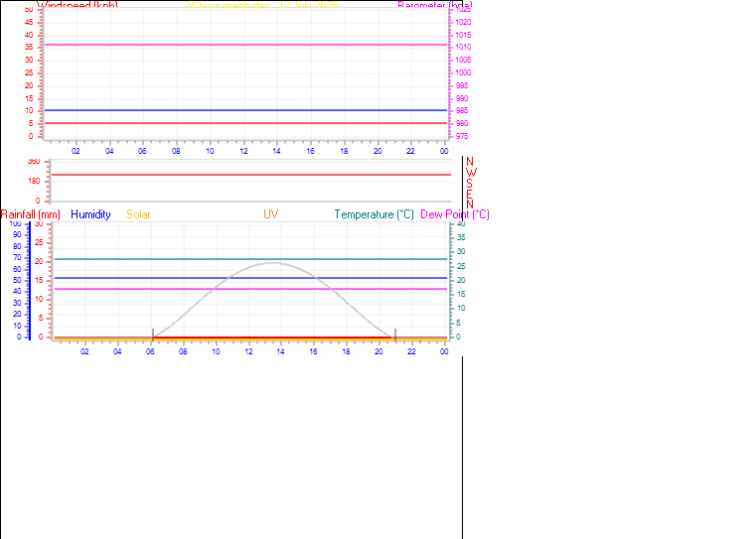Click the 22 hour label under bottom graph
The height and width of the screenshot is (539, 756).
point(411,351)
